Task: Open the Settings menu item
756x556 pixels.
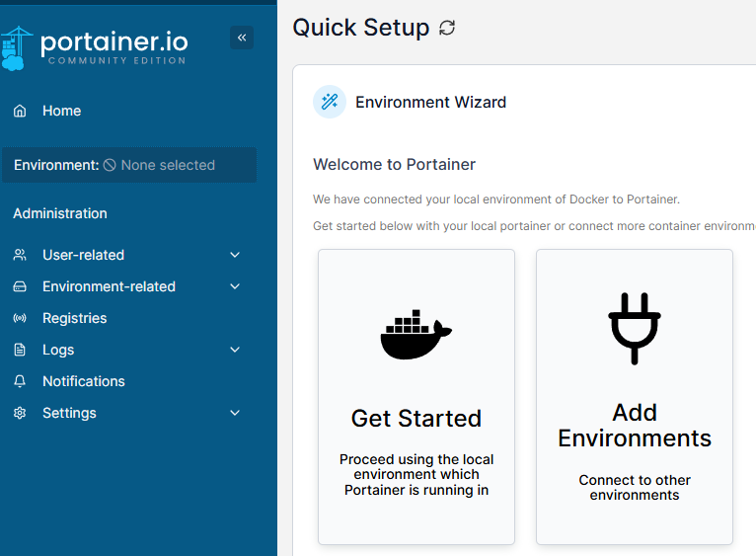Action: (69, 413)
